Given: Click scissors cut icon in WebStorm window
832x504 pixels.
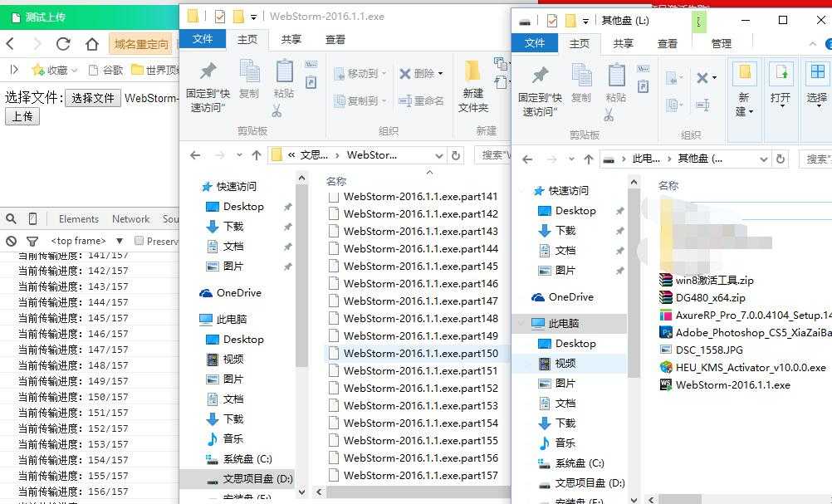Looking at the screenshot, I should [277, 110].
